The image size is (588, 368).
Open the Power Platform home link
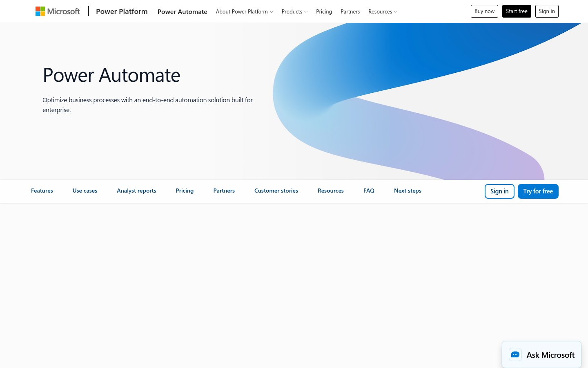122,11
